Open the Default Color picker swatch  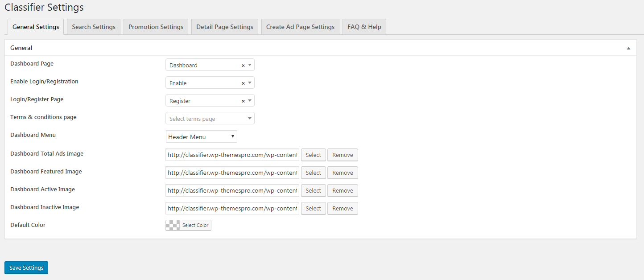click(173, 225)
